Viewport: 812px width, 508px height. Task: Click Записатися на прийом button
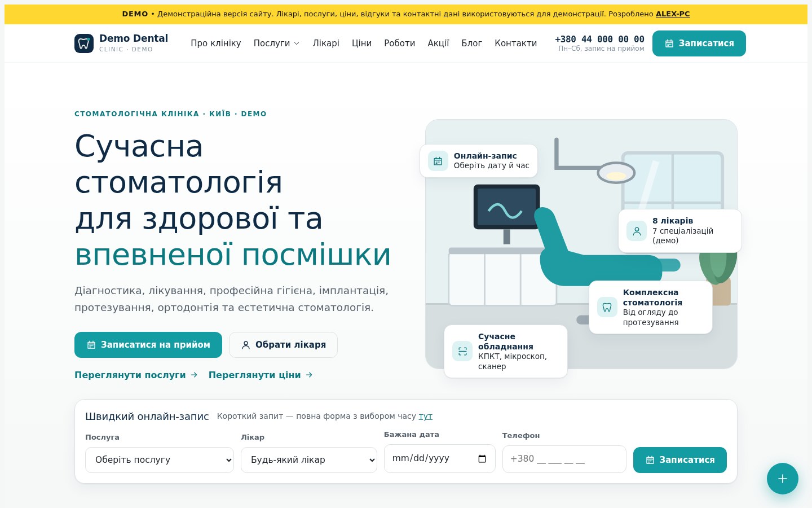pyautogui.click(x=148, y=345)
